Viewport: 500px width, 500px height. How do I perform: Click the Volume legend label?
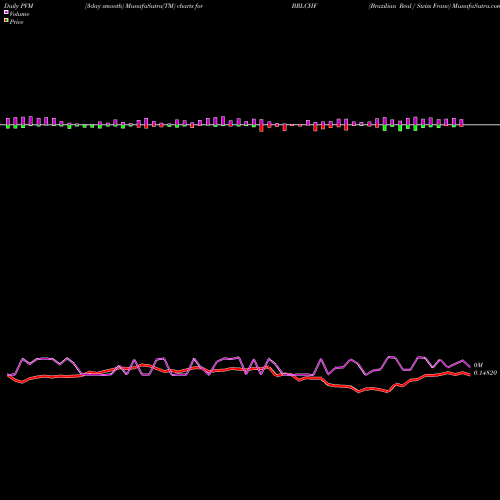coord(19,14)
